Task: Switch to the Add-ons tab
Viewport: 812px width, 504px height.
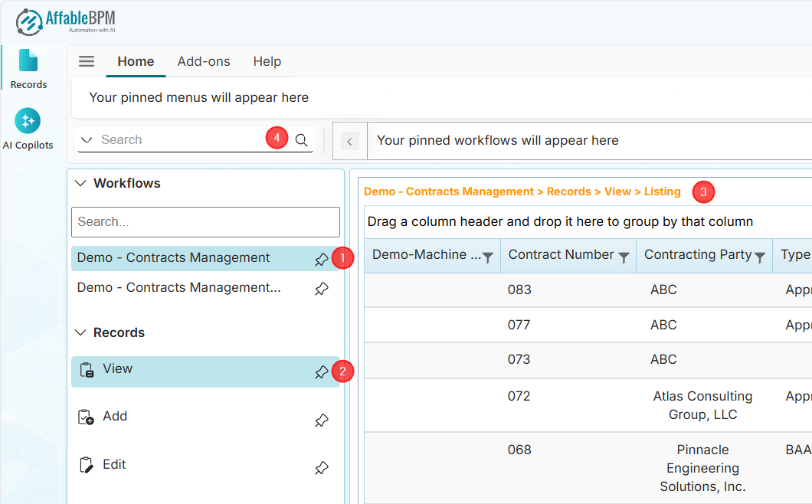Action: tap(203, 61)
